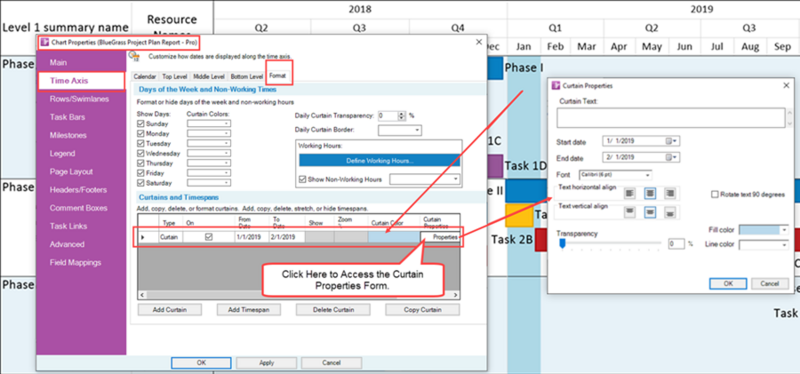This screenshot has width=800, height=374.
Task: Open curtain row Properties button
Action: (x=440, y=237)
